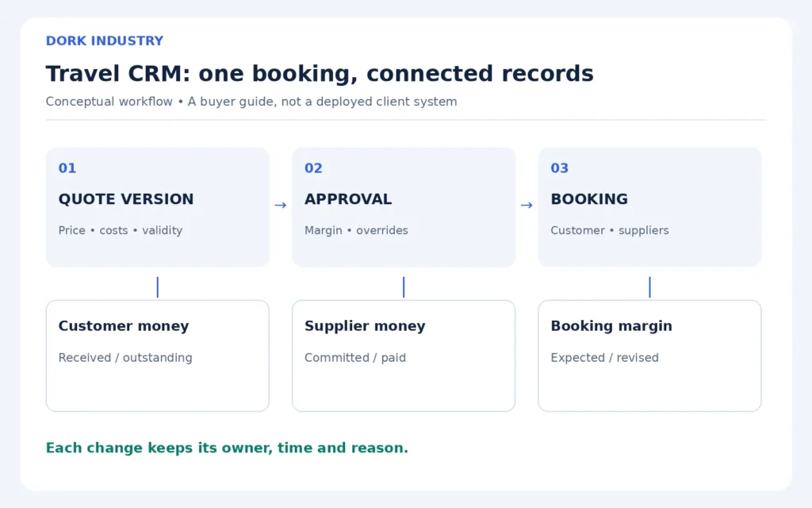The width and height of the screenshot is (812, 508).
Task: Click the 'Supplier money' card title
Action: pyautogui.click(x=365, y=326)
